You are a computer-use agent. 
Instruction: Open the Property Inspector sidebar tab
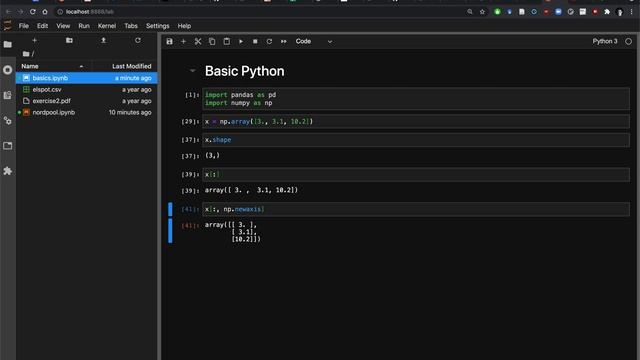[8, 120]
